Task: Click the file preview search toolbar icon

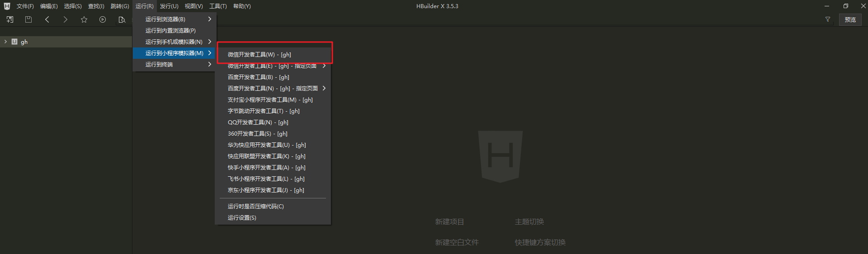Action: coord(122,19)
